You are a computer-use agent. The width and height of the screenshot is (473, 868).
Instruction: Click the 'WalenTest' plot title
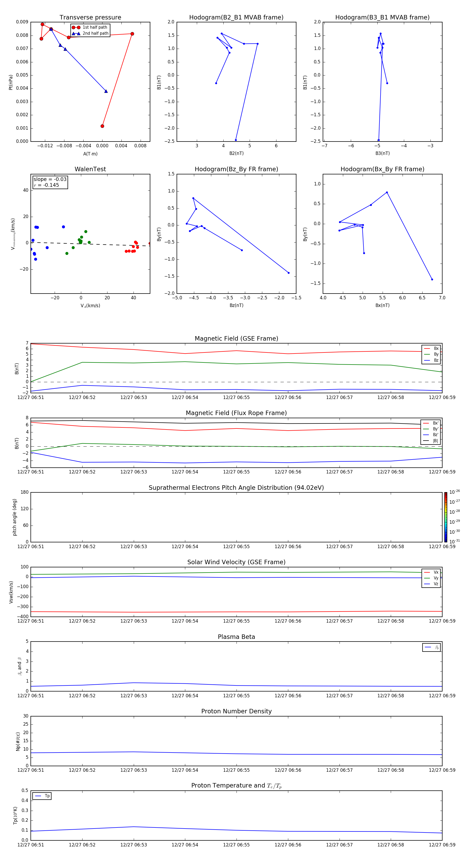(90, 169)
